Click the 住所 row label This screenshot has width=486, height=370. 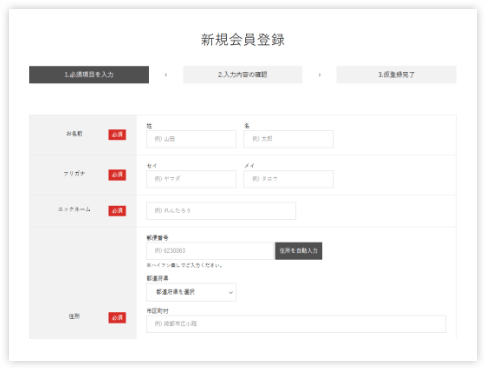[74, 316]
